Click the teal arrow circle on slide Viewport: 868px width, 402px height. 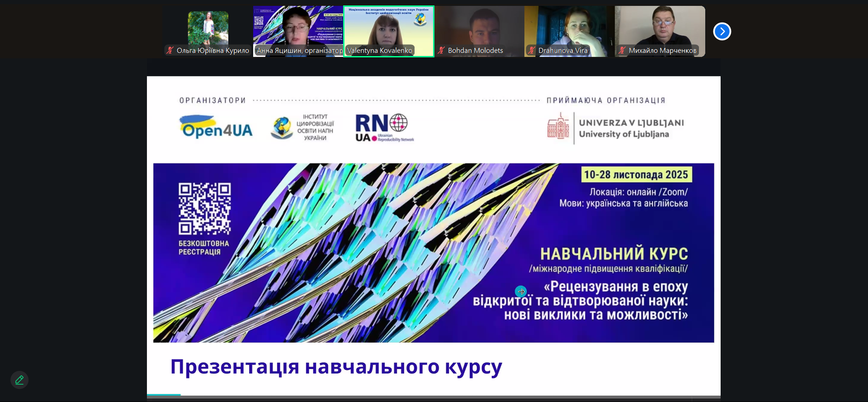click(521, 291)
